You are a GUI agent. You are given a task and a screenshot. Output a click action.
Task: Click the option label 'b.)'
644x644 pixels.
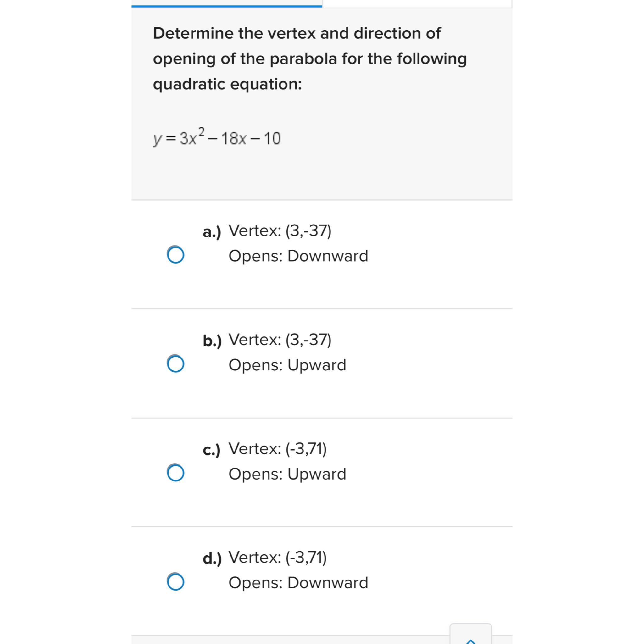[212, 341]
